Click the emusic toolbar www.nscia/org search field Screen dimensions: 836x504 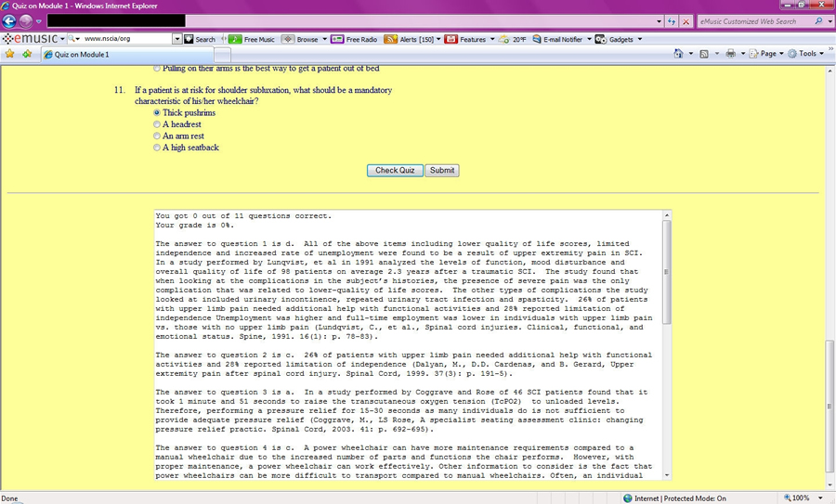[127, 39]
